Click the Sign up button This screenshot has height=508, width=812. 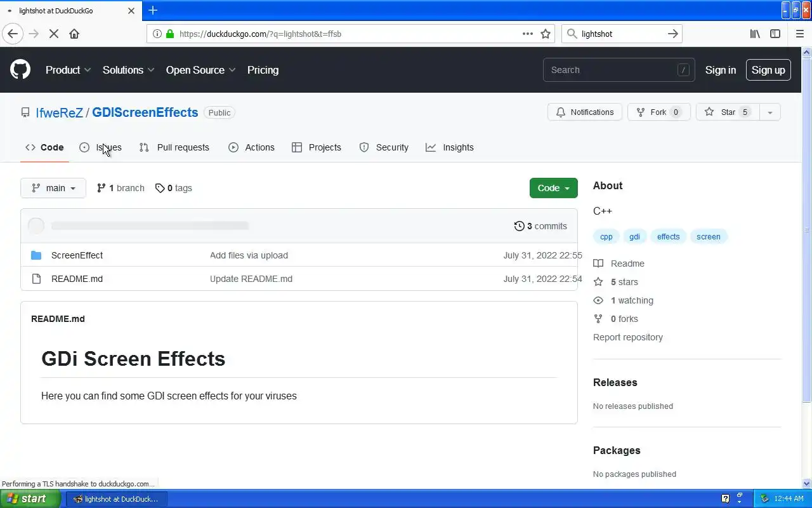point(768,70)
